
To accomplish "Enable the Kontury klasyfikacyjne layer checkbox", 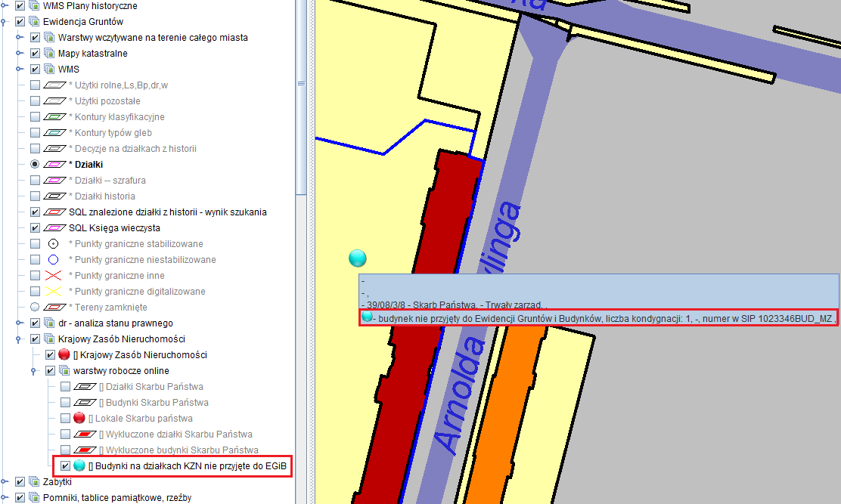I will click(x=35, y=117).
